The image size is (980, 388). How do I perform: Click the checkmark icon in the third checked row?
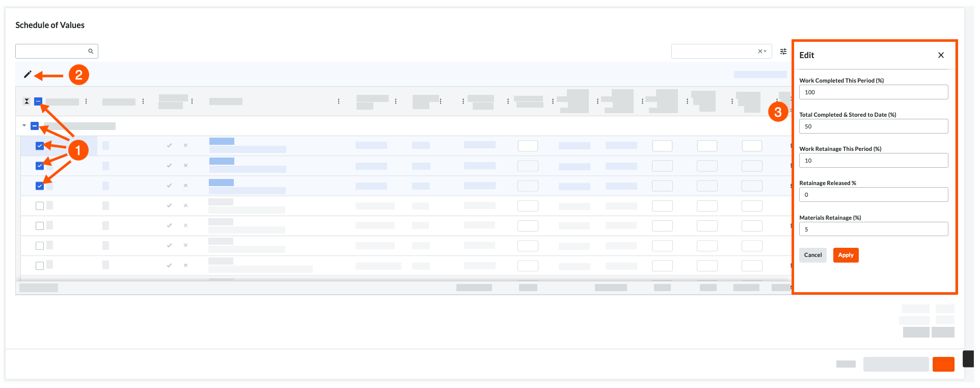[x=169, y=186]
